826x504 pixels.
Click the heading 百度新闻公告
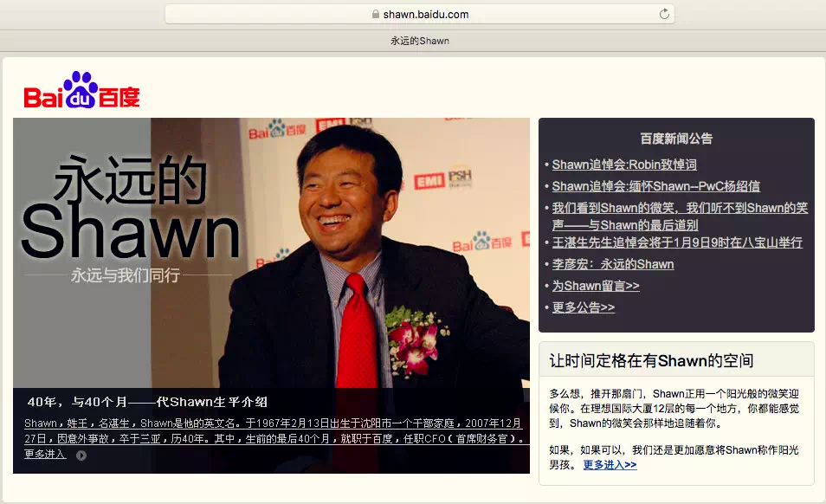(676, 139)
